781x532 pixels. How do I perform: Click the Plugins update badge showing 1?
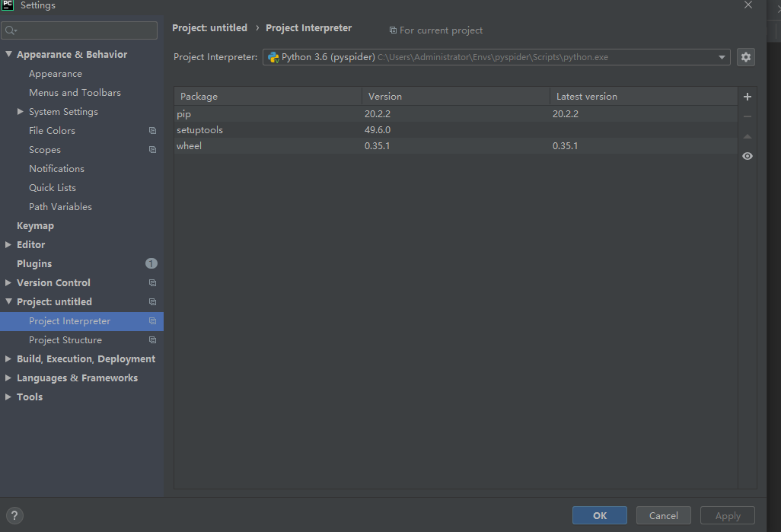click(x=151, y=263)
